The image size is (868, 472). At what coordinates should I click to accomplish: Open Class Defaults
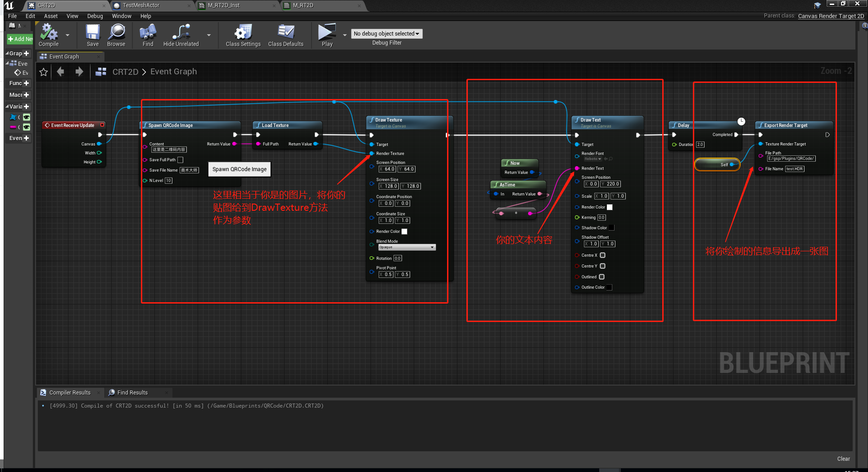click(286, 34)
